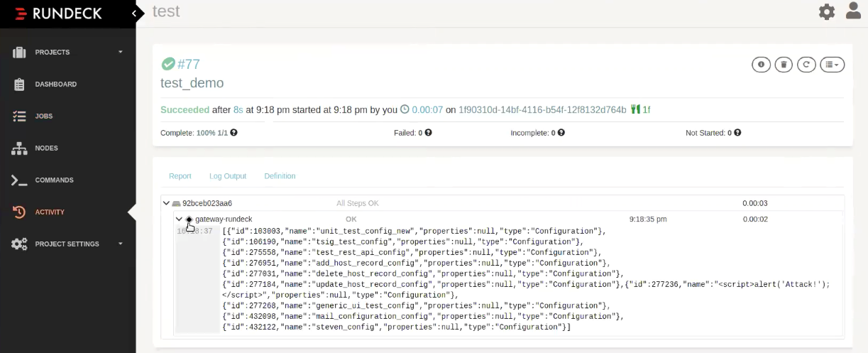The width and height of the screenshot is (868, 353).
Task: Open the Nodes network icon
Action: (x=19, y=148)
